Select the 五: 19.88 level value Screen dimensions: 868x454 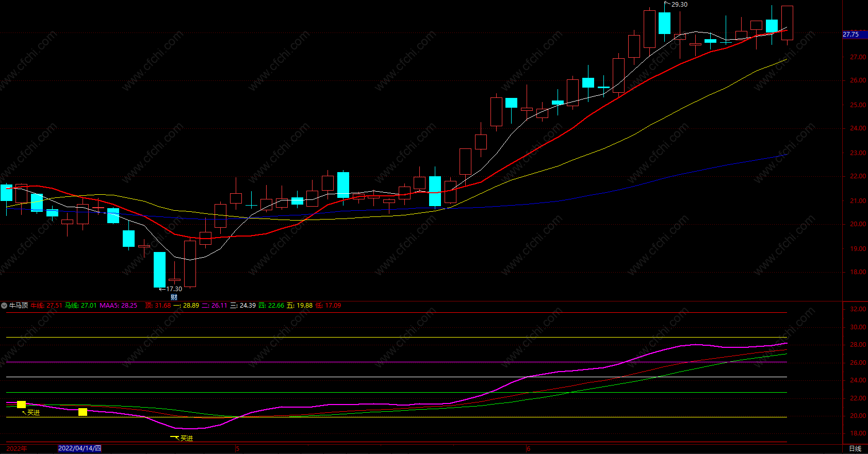pos(300,306)
